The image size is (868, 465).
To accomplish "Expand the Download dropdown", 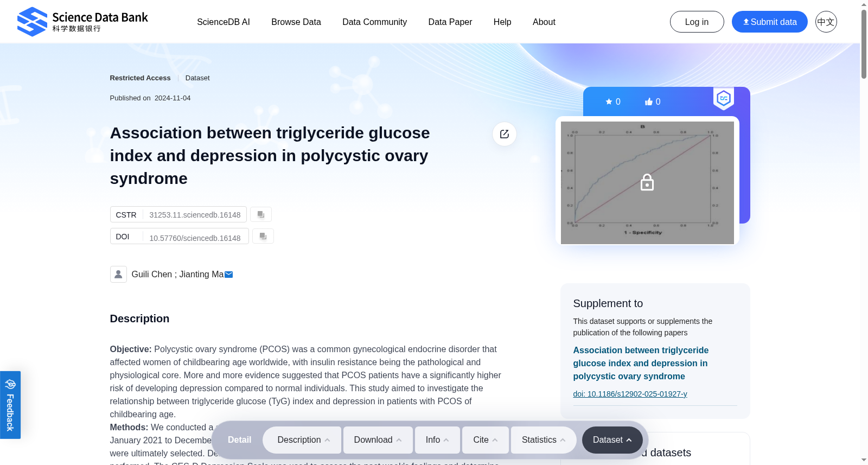I will point(378,440).
